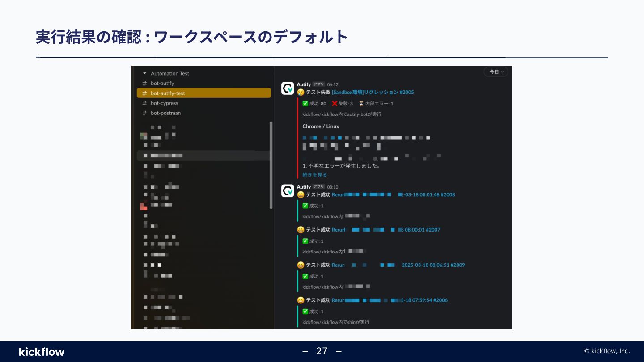Click the smiley emoji on the #2007 result
This screenshot has width=644, height=362.
pyautogui.click(x=301, y=230)
